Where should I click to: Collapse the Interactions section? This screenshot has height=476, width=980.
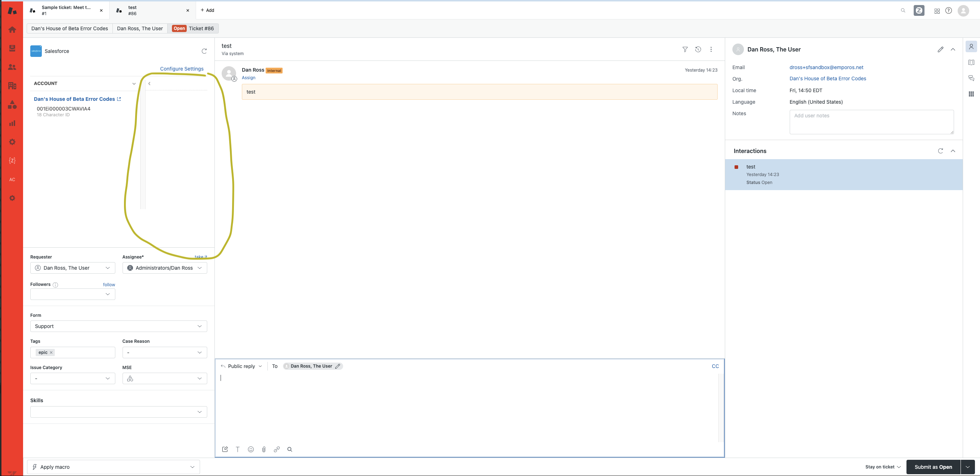coord(953,151)
